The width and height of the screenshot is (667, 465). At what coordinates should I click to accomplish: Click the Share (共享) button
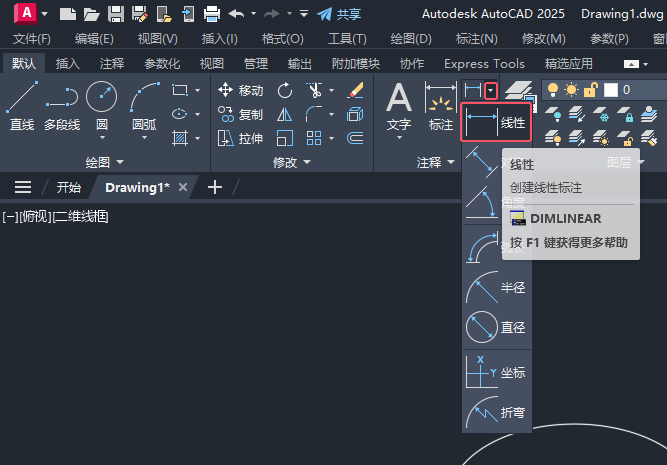339,14
